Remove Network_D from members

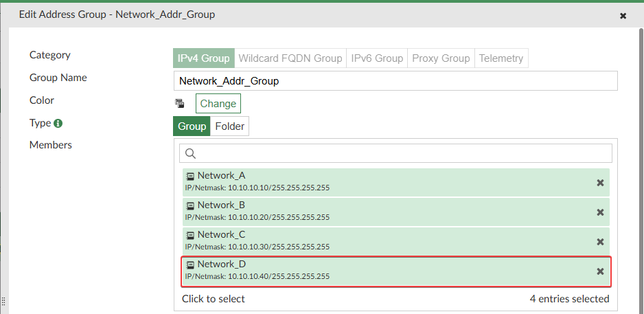click(x=600, y=271)
